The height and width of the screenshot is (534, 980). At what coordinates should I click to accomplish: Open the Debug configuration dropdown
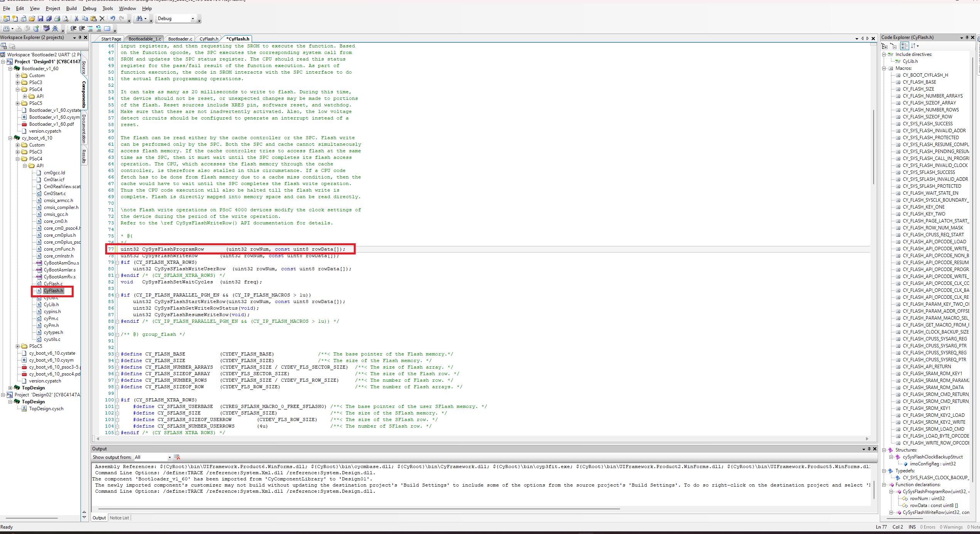(193, 18)
